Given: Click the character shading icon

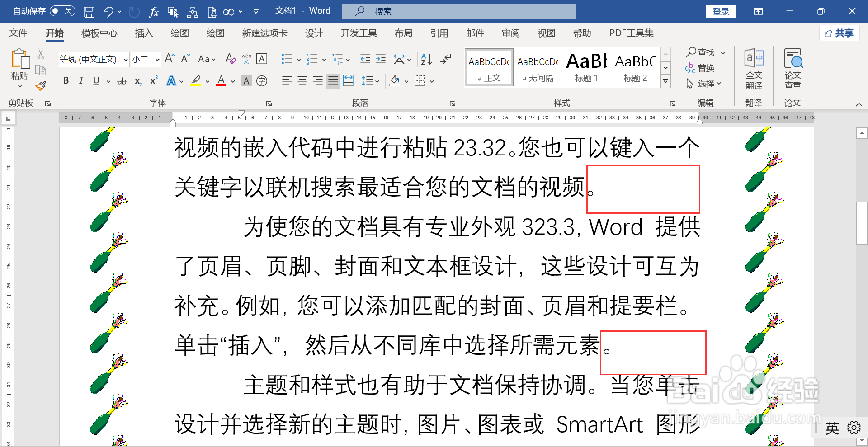Looking at the screenshot, I should [246, 81].
